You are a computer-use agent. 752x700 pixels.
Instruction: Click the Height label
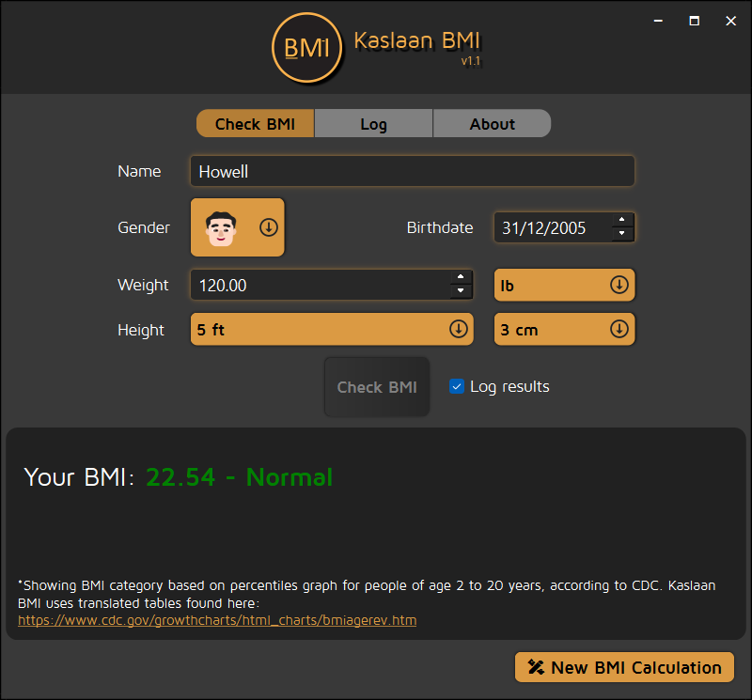pyautogui.click(x=141, y=330)
